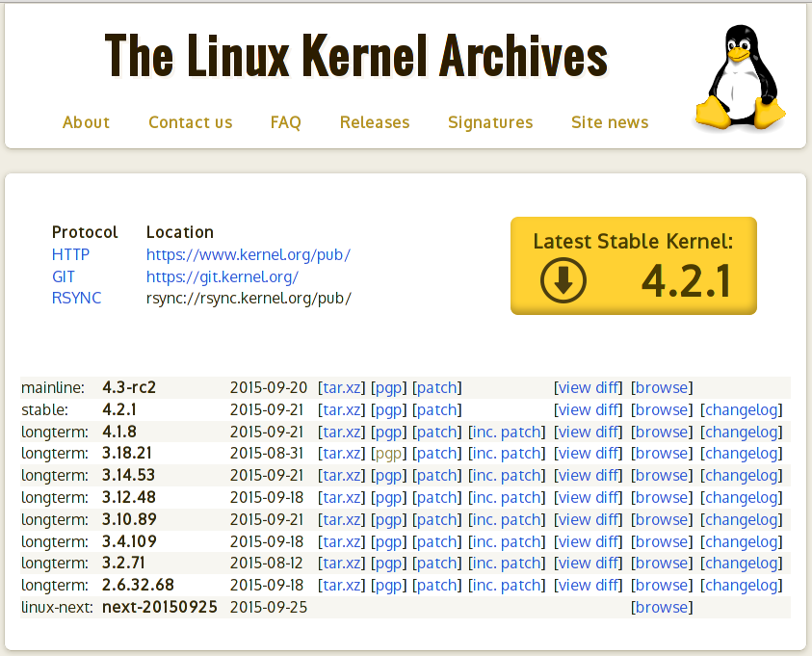The image size is (812, 656).
Task: Download tar.xz for longterm 2.6.32.68
Action: pyautogui.click(x=341, y=585)
